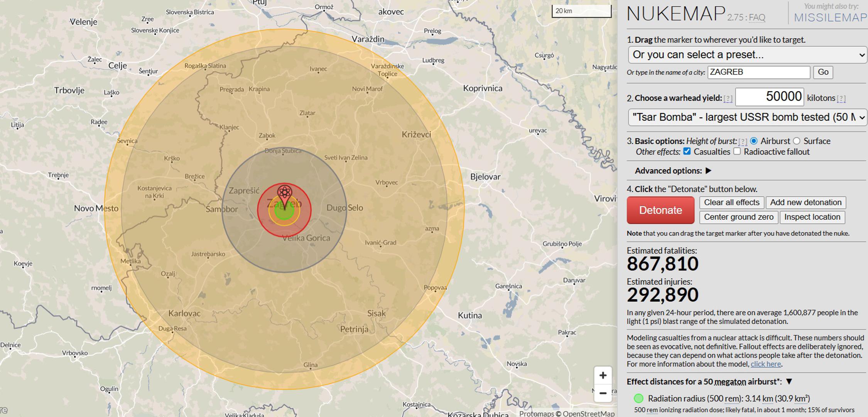Expand the Advanced options triangle
The width and height of the screenshot is (868, 417).
click(x=708, y=171)
